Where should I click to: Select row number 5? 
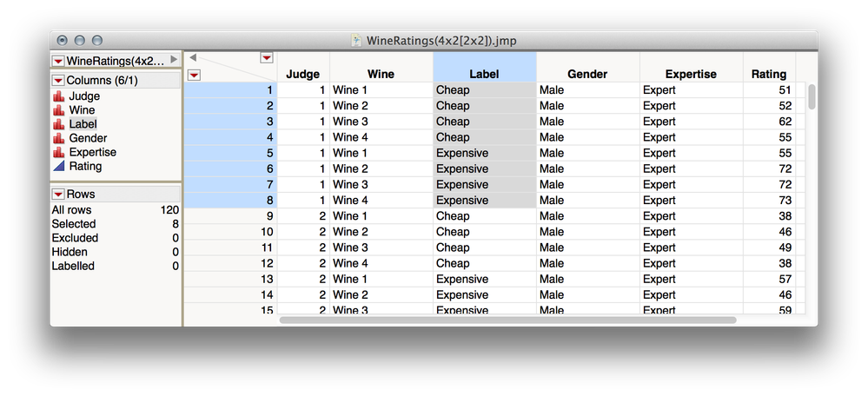coord(230,153)
